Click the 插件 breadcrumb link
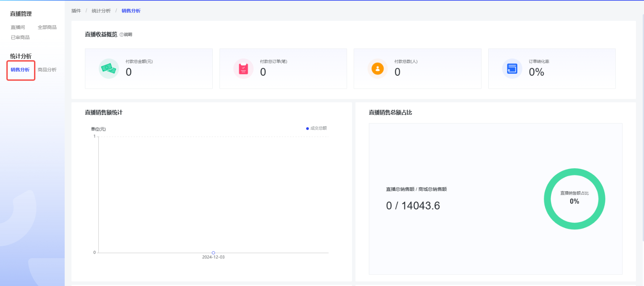The height and width of the screenshot is (286, 644). 76,11
